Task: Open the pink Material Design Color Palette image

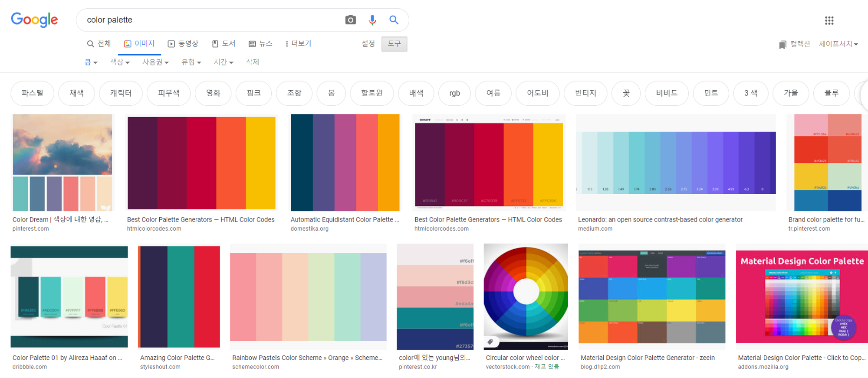Action: 802,297
